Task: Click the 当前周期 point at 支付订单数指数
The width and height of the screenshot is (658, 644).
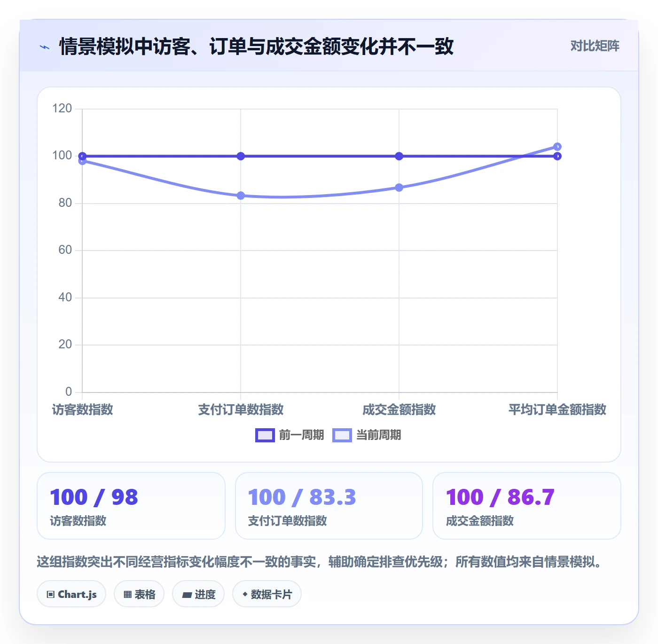Action: [241, 196]
